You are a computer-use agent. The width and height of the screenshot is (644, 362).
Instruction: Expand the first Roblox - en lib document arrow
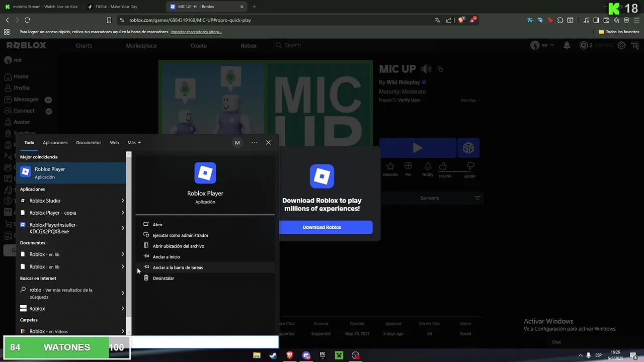pyautogui.click(x=123, y=254)
